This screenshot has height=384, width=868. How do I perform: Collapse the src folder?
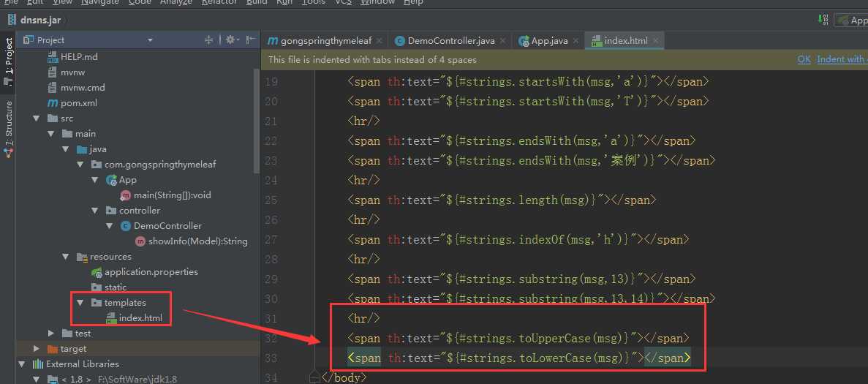(x=37, y=118)
